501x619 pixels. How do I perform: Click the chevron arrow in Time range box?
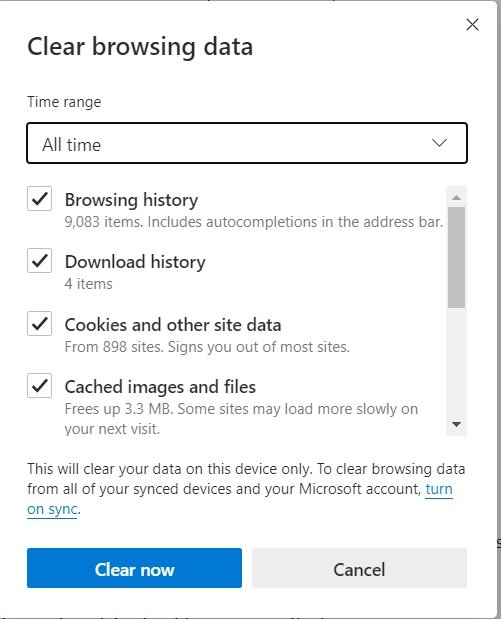click(x=439, y=143)
